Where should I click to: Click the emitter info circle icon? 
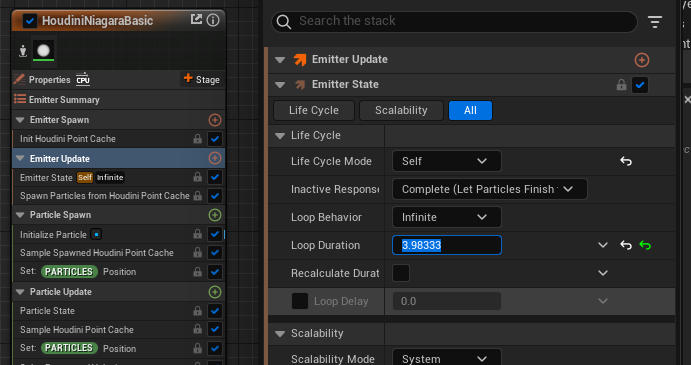pos(213,20)
